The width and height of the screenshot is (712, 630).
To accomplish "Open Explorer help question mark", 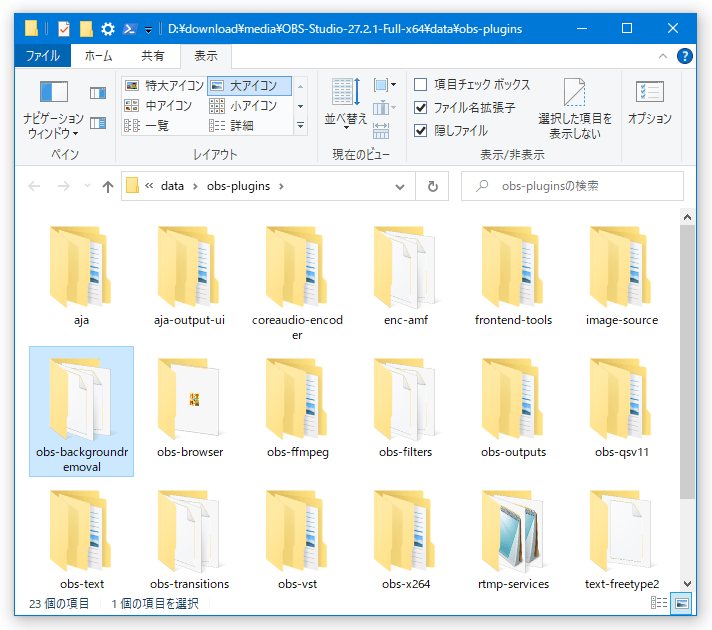I will [x=684, y=56].
